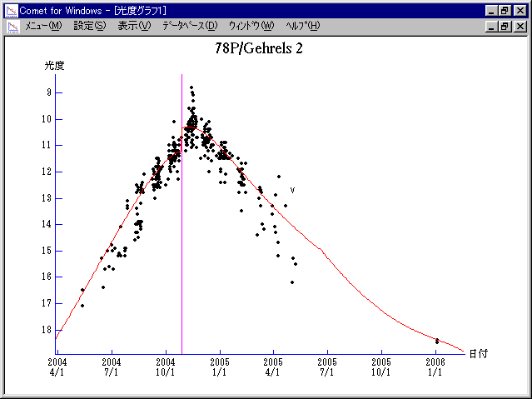The width and height of the screenshot is (532, 399).
Task: Select the ウィンドウ(W) window menu
Action: [251, 26]
